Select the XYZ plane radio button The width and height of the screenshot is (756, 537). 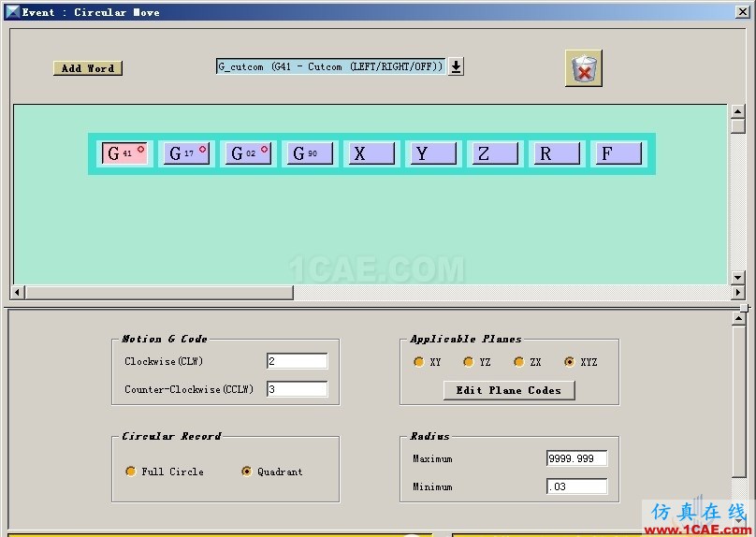point(570,361)
